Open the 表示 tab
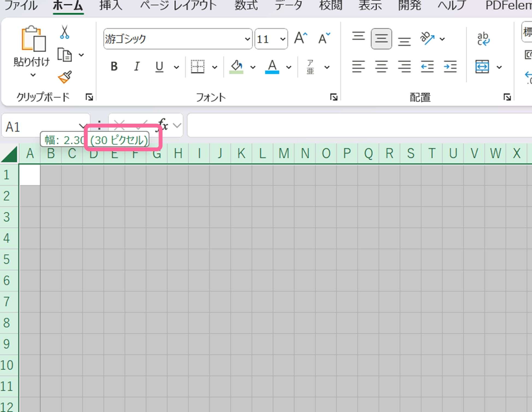 coord(370,5)
